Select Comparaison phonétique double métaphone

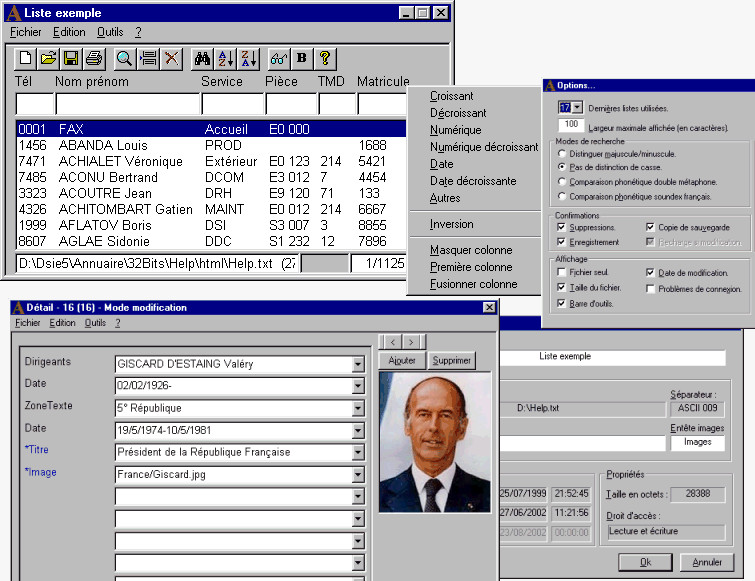[561, 181]
